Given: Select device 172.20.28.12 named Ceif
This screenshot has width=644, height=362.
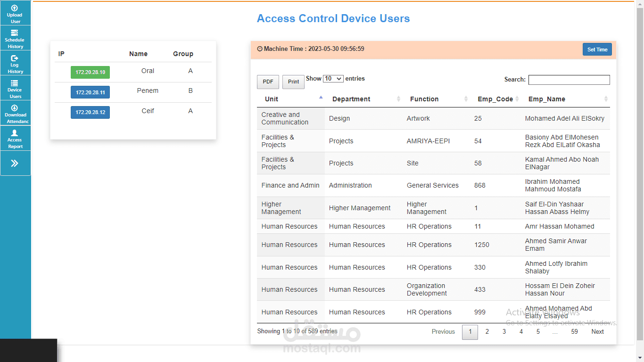Looking at the screenshot, I should pyautogui.click(x=90, y=112).
